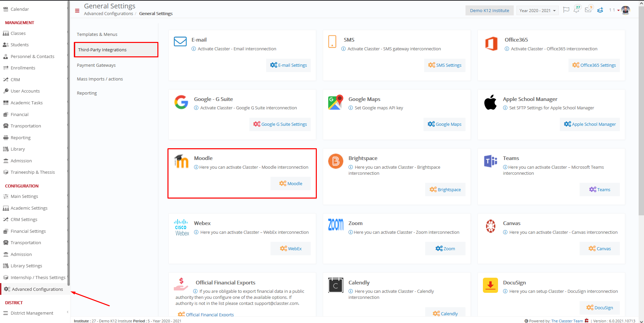
Task: Open Calendar in the sidebar
Action: tap(19, 9)
